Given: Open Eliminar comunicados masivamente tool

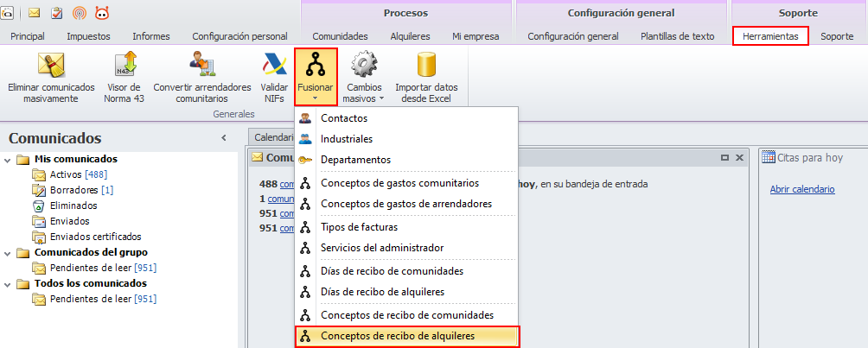Looking at the screenshot, I should tap(52, 78).
